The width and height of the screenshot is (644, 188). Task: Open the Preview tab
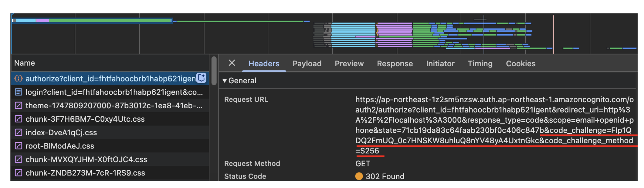coord(349,64)
